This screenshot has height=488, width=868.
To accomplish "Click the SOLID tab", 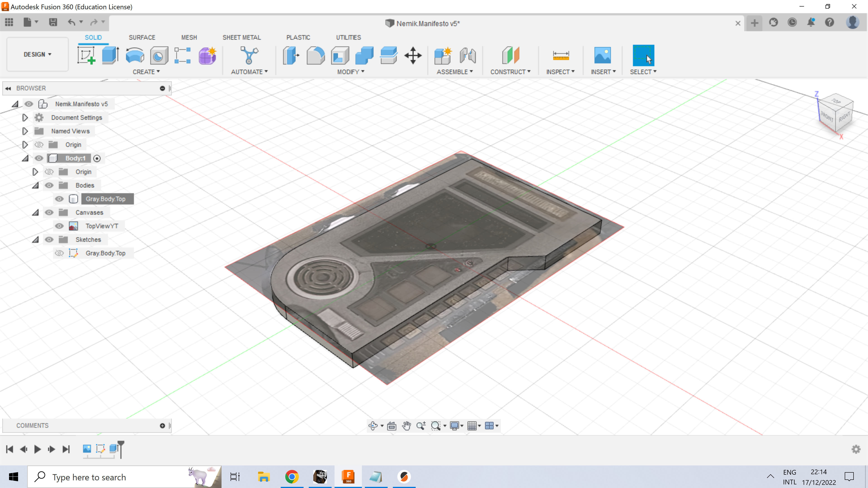I will [x=93, y=37].
